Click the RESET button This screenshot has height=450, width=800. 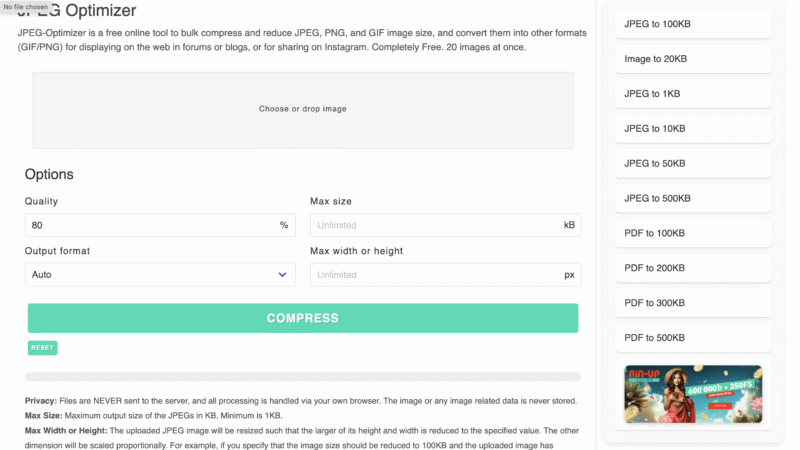(42, 348)
